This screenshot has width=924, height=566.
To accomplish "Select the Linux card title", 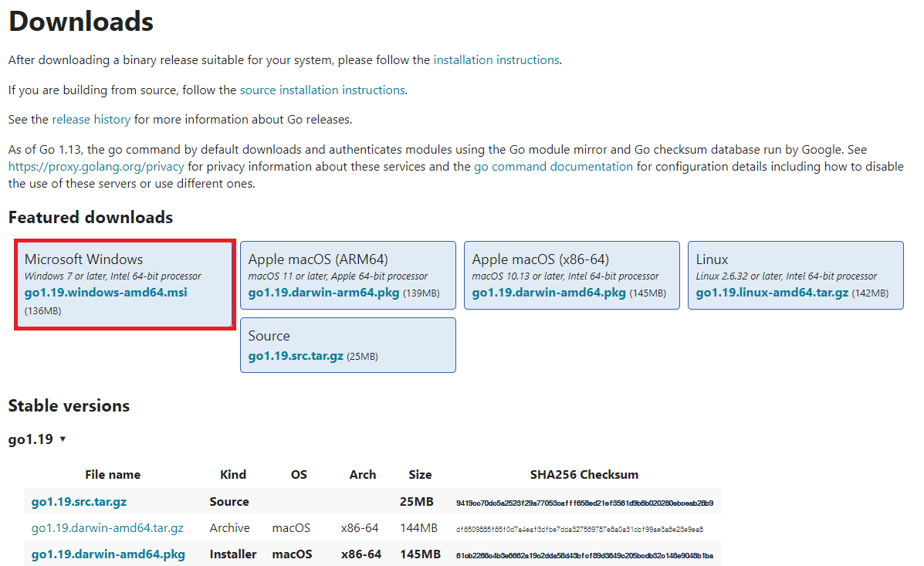I will (712, 259).
